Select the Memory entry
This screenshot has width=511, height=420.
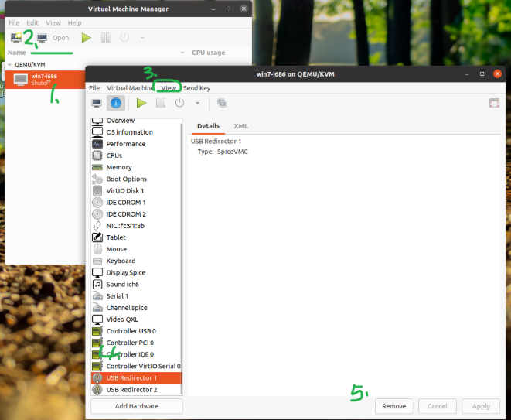[136, 167]
